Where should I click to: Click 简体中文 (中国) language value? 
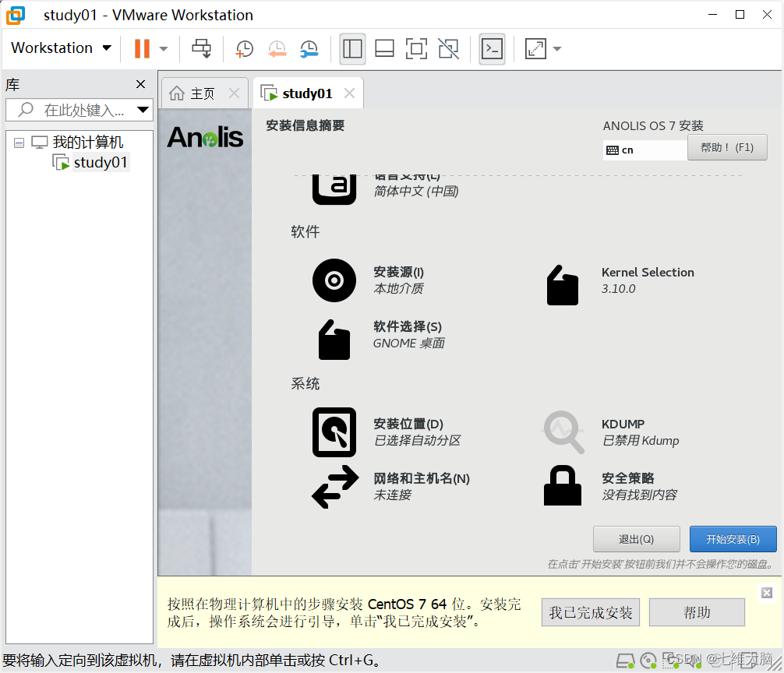click(416, 192)
